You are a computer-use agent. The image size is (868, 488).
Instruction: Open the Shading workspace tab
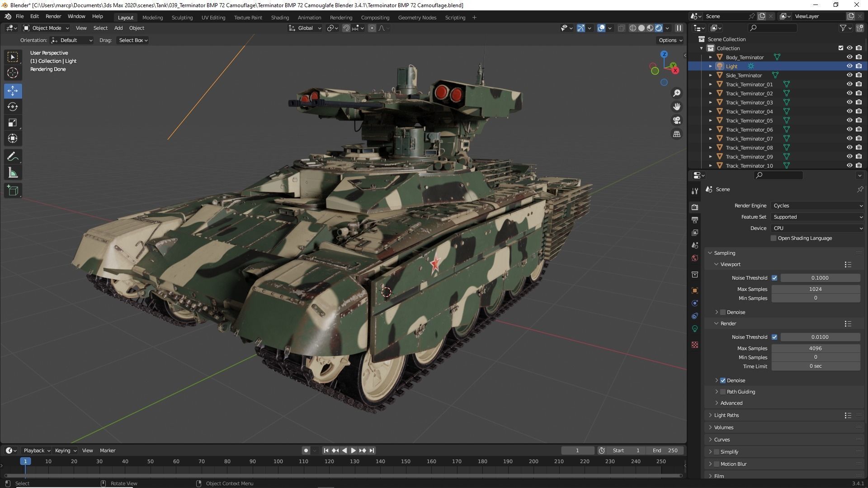tap(280, 17)
